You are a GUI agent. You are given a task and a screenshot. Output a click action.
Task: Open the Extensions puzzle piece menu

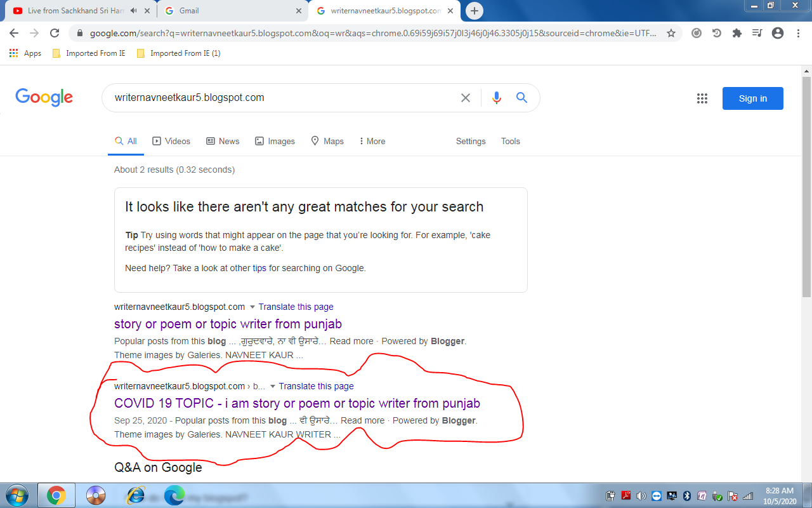737,33
